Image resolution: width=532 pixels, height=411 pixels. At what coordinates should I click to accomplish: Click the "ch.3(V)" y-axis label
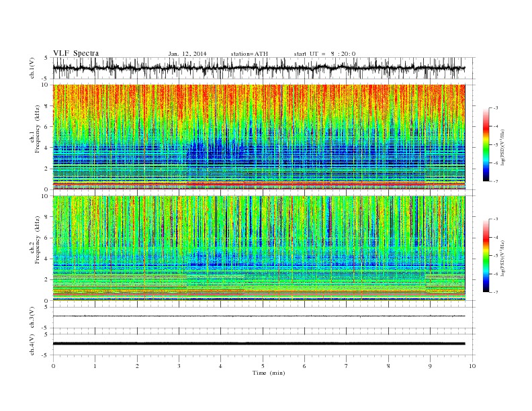32,318
